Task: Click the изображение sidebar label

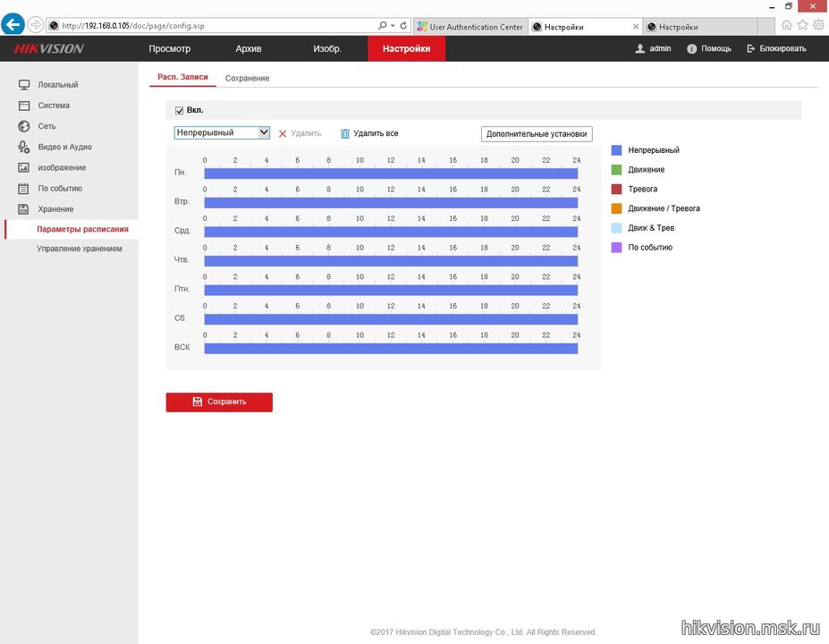Action: click(62, 167)
